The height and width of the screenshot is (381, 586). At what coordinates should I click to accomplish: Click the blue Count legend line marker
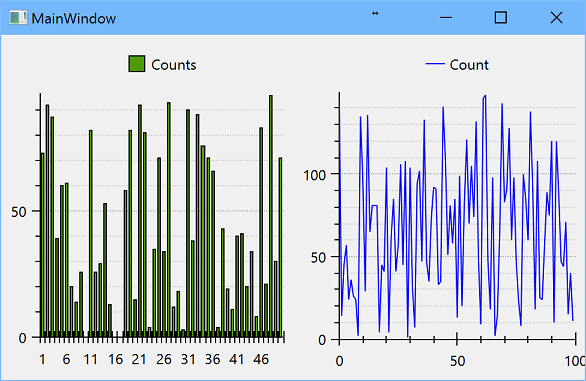(435, 64)
